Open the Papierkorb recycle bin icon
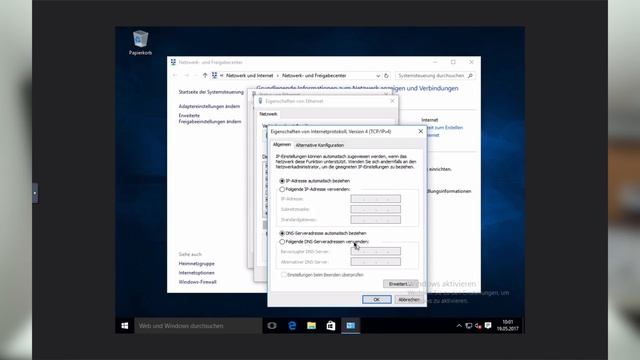 [x=140, y=42]
